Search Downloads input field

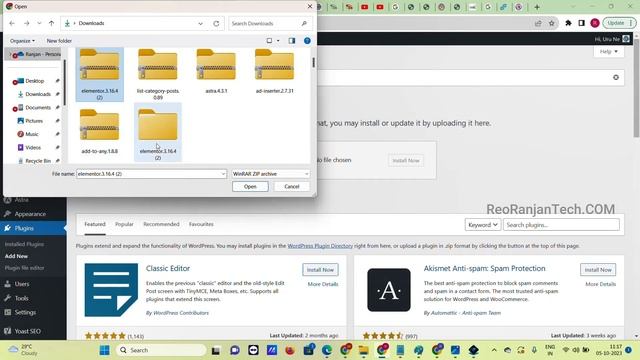(x=269, y=23)
